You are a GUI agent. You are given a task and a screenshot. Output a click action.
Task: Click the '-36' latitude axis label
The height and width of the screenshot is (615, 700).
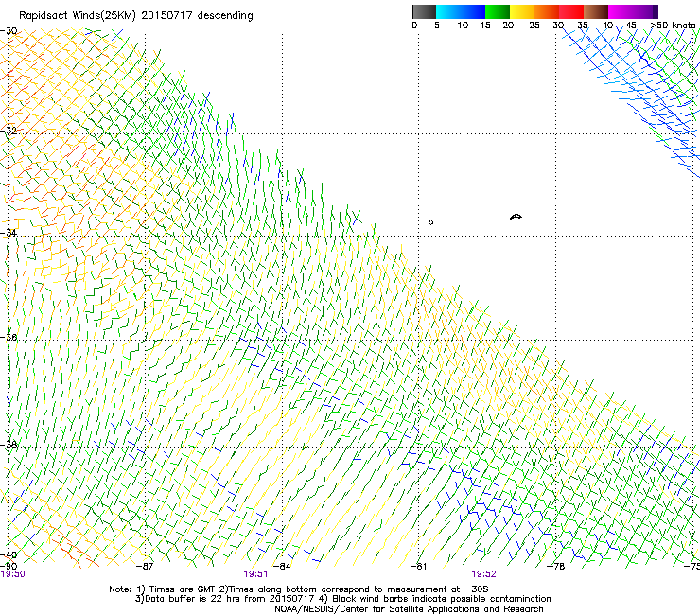coord(9,337)
